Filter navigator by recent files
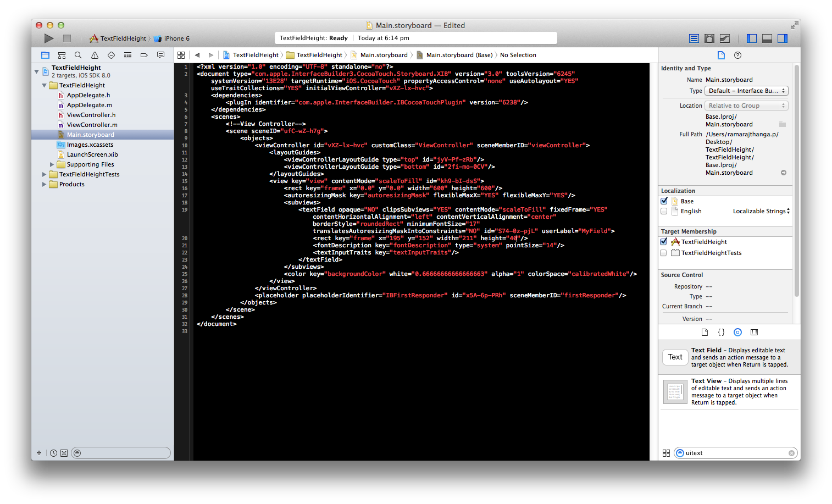 (x=53, y=453)
